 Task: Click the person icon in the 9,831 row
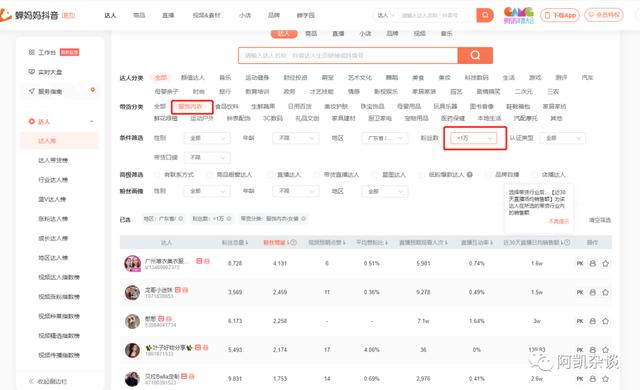pos(593,379)
